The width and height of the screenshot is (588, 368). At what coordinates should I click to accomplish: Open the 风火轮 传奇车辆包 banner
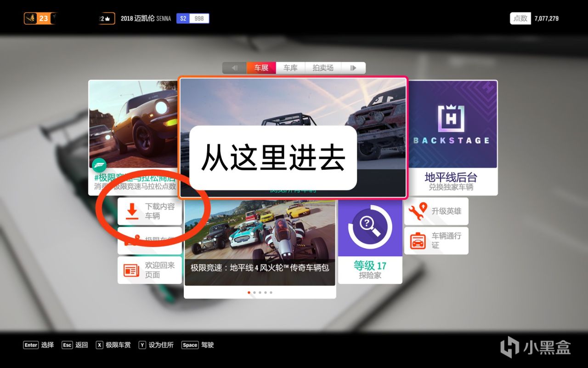tap(260, 249)
